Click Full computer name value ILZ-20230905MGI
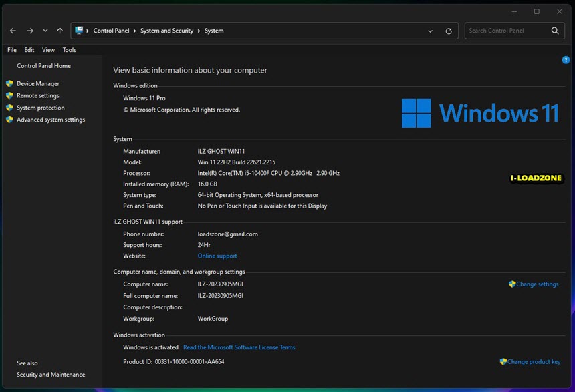 (x=220, y=296)
